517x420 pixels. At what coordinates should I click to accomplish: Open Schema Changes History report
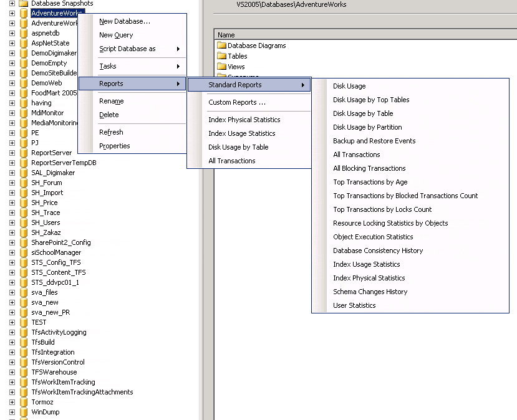point(410,292)
